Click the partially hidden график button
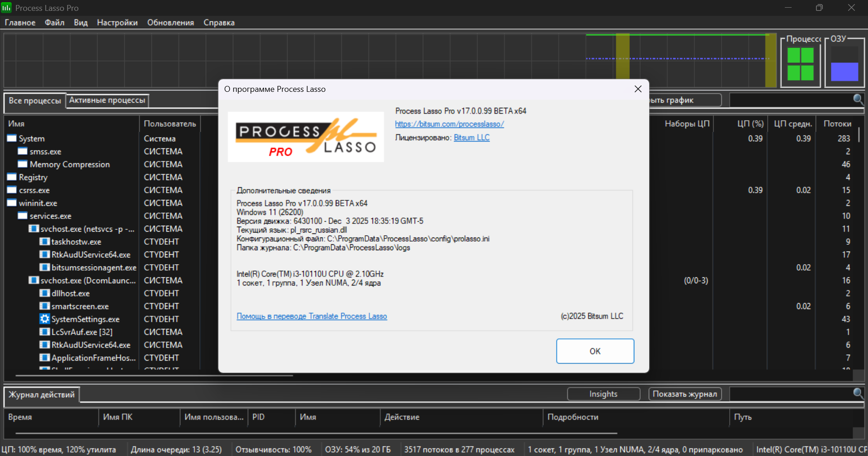The width and height of the screenshot is (868, 456). 685,100
